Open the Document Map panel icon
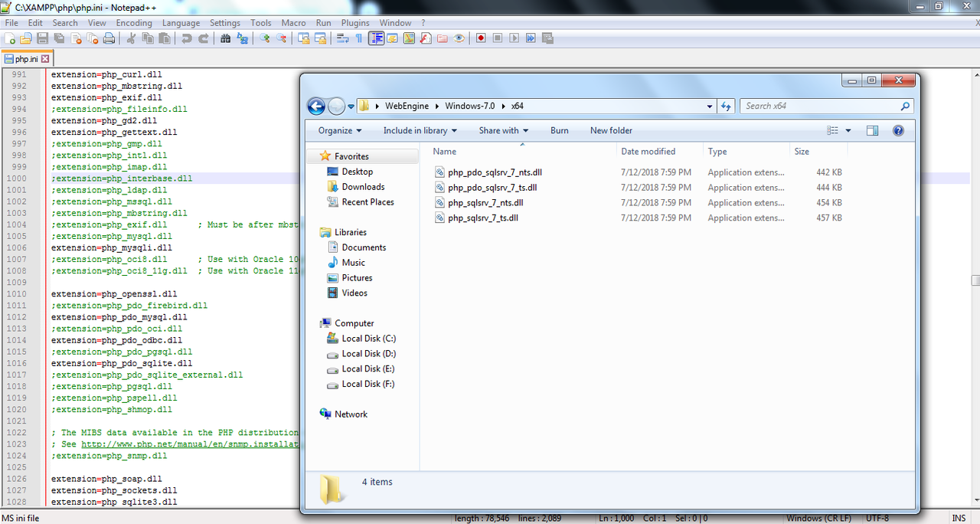This screenshot has width=980, height=524. pyautogui.click(x=409, y=38)
